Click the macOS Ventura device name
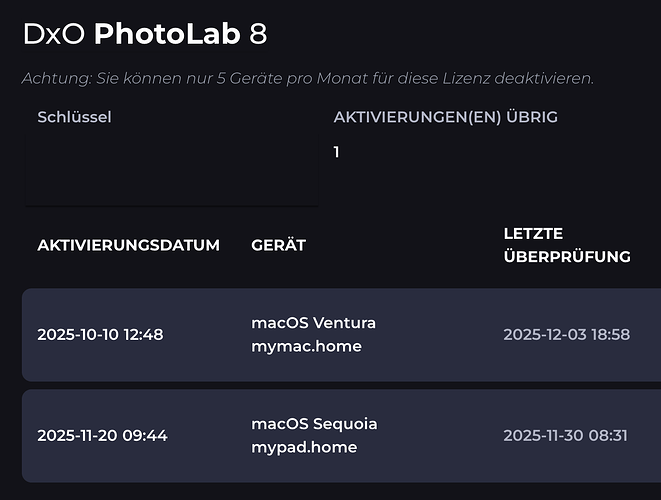The image size is (661, 500). [313, 323]
